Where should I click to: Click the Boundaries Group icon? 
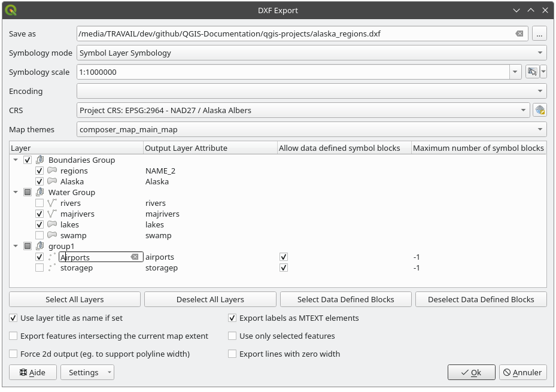point(40,160)
